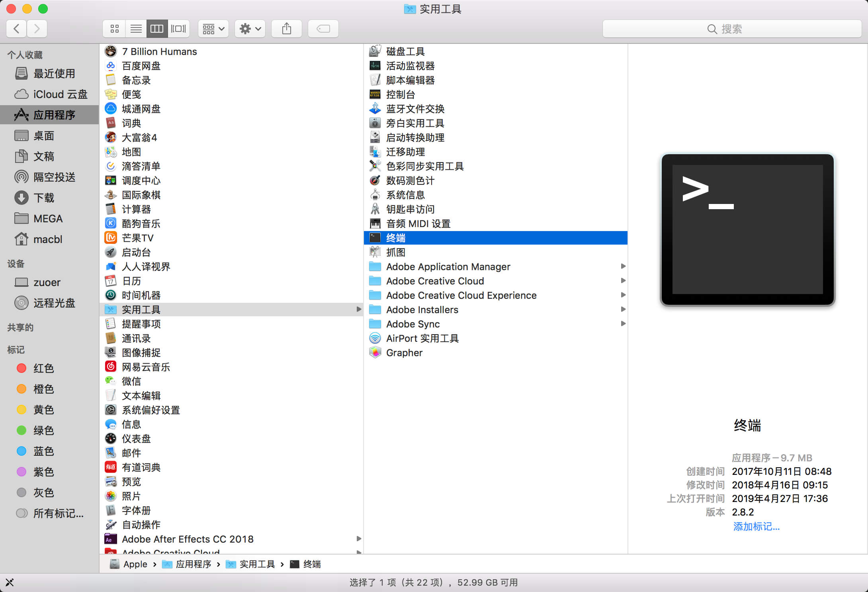Select the 百度网盘 app
The image size is (868, 592).
coord(231,66)
